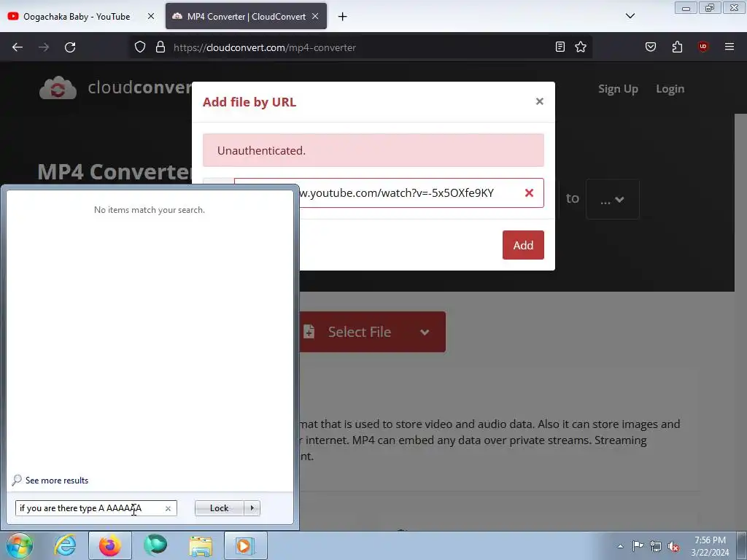Viewport: 747px width, 560px height.
Task: List all tabs with the chevron
Action: click(x=630, y=16)
